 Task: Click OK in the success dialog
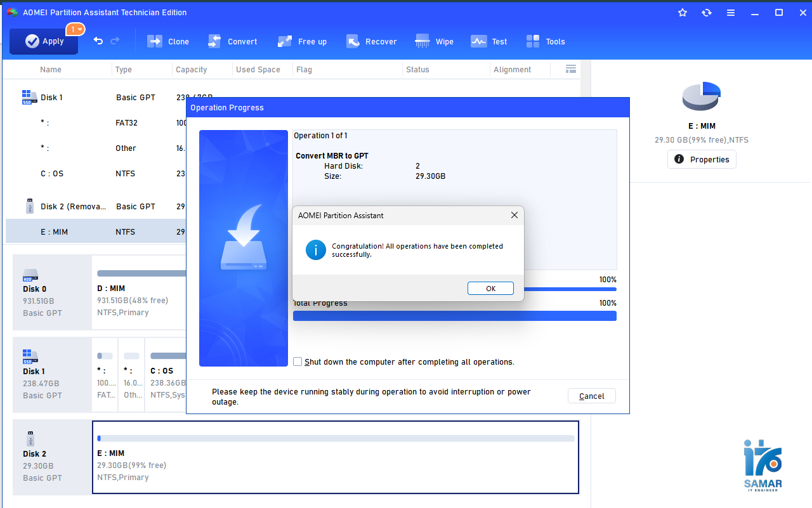coord(490,288)
